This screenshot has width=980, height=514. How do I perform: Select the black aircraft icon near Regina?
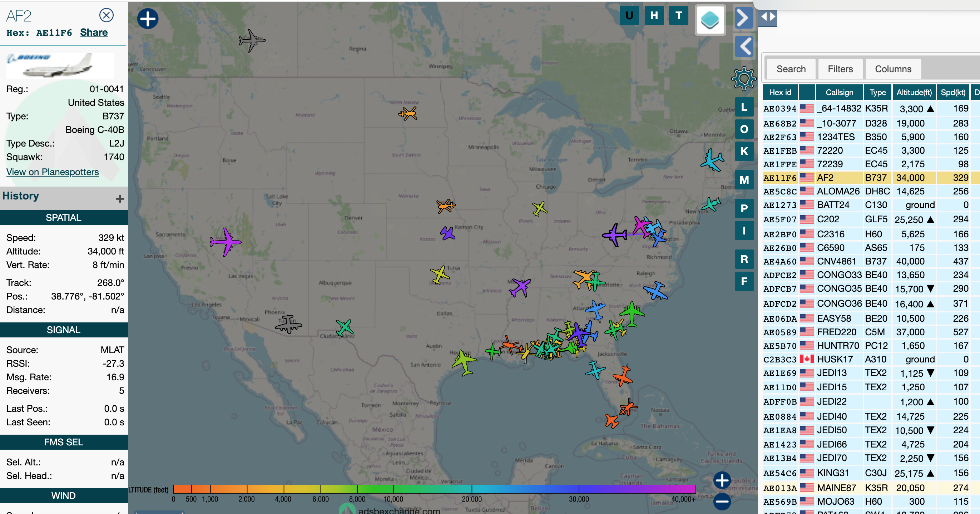(252, 40)
